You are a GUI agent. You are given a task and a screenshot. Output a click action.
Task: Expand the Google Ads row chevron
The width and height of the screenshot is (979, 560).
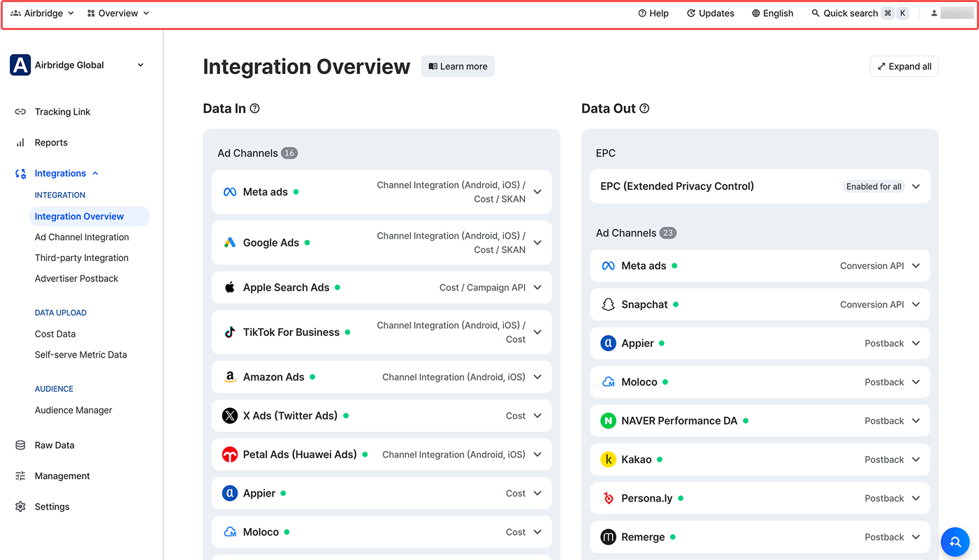coord(537,243)
